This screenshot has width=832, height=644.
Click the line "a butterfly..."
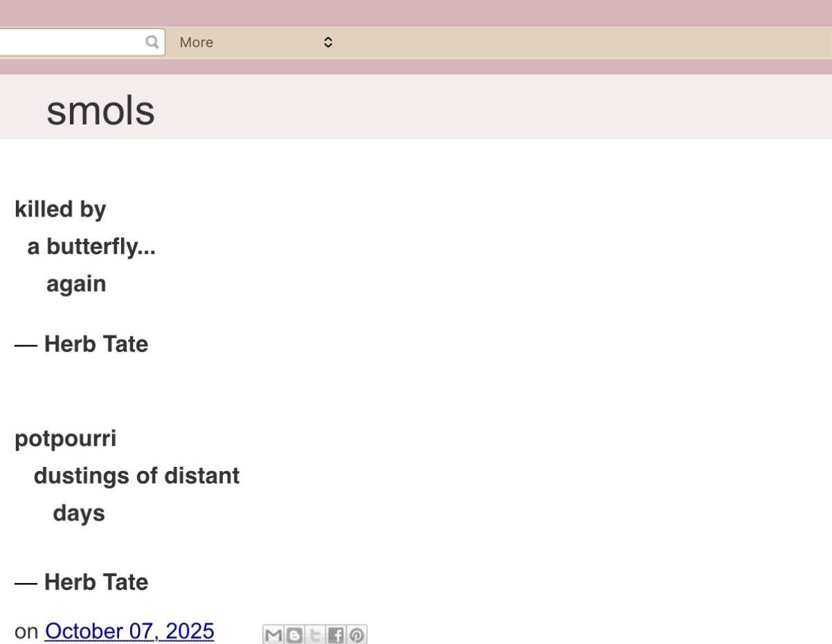coord(91,248)
